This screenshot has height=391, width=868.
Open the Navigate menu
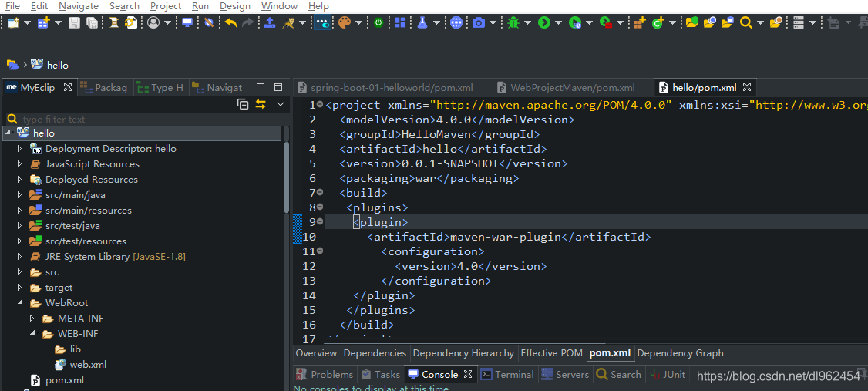79,6
